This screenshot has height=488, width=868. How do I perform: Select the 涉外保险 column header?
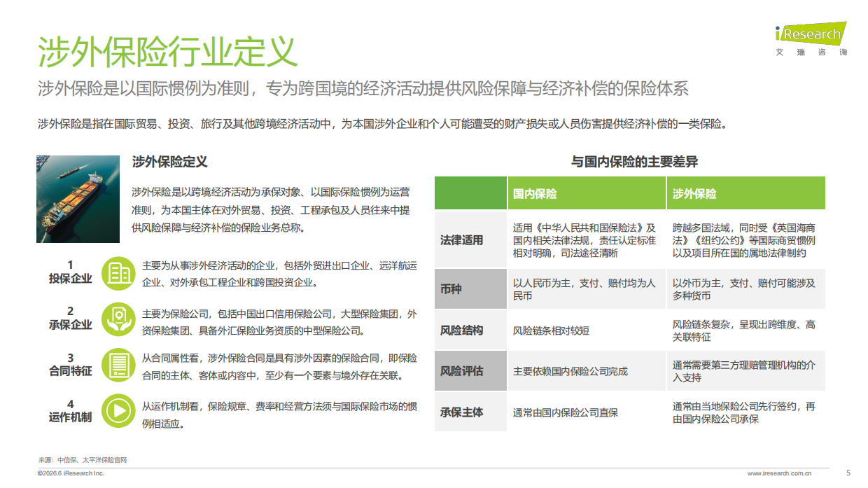click(x=745, y=193)
